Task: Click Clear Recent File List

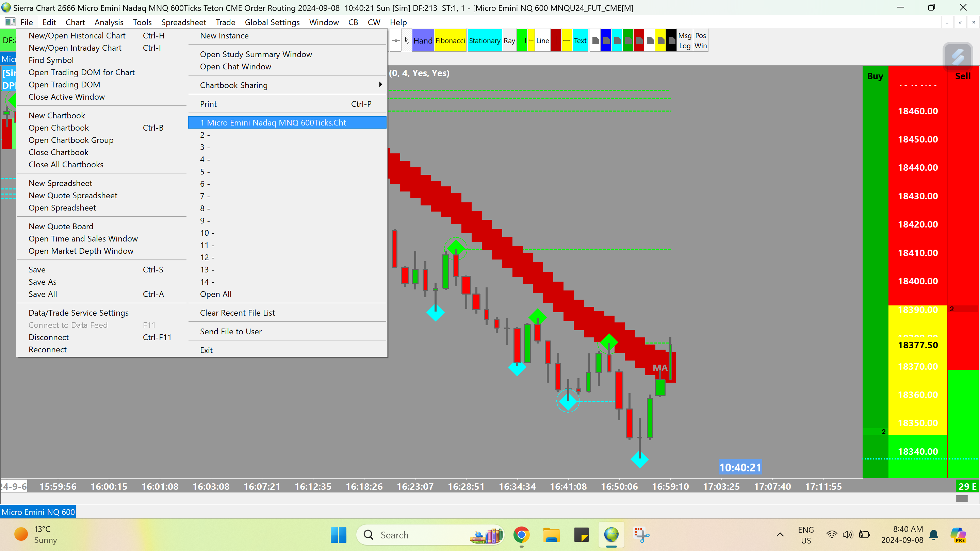Action: point(237,313)
